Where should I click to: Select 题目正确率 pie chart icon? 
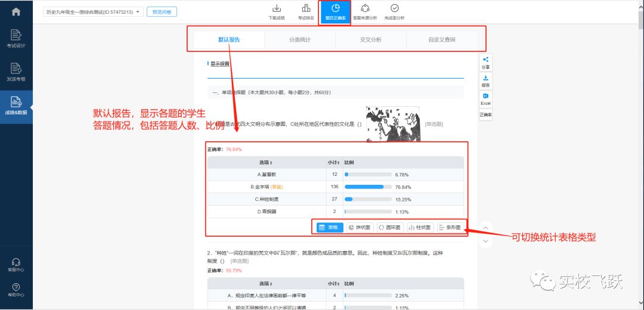click(x=335, y=13)
